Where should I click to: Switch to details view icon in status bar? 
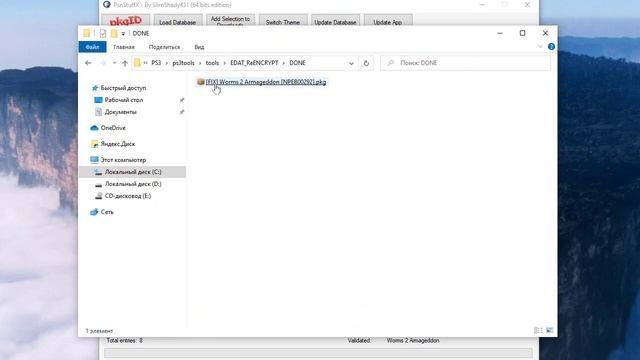coord(538,330)
